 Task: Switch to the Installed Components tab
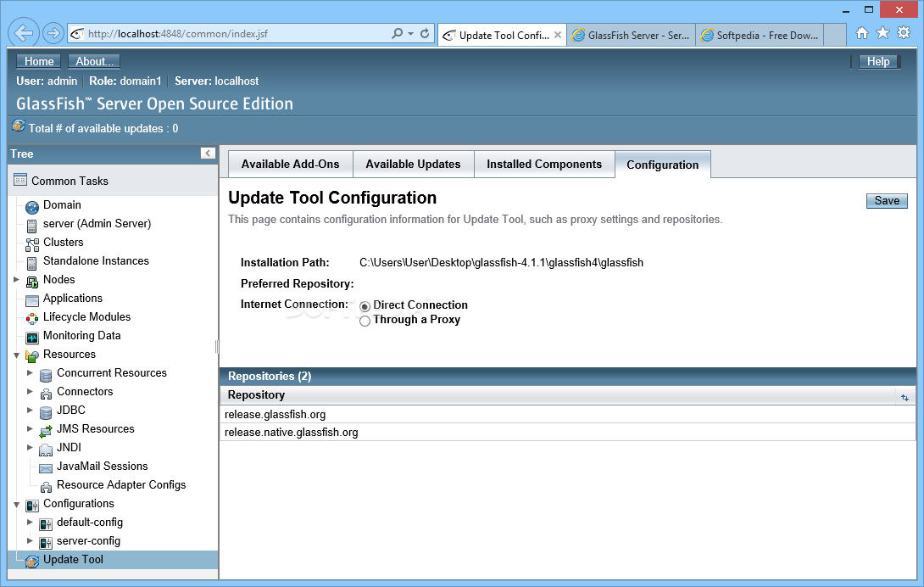pyautogui.click(x=544, y=164)
